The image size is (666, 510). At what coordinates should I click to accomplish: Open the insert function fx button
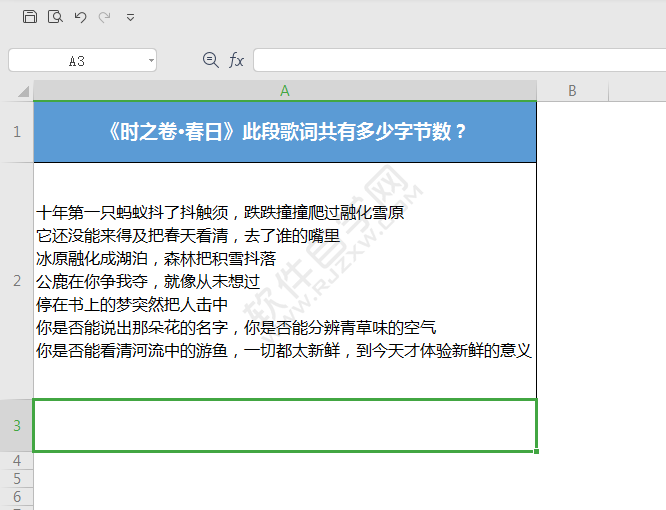click(x=236, y=60)
